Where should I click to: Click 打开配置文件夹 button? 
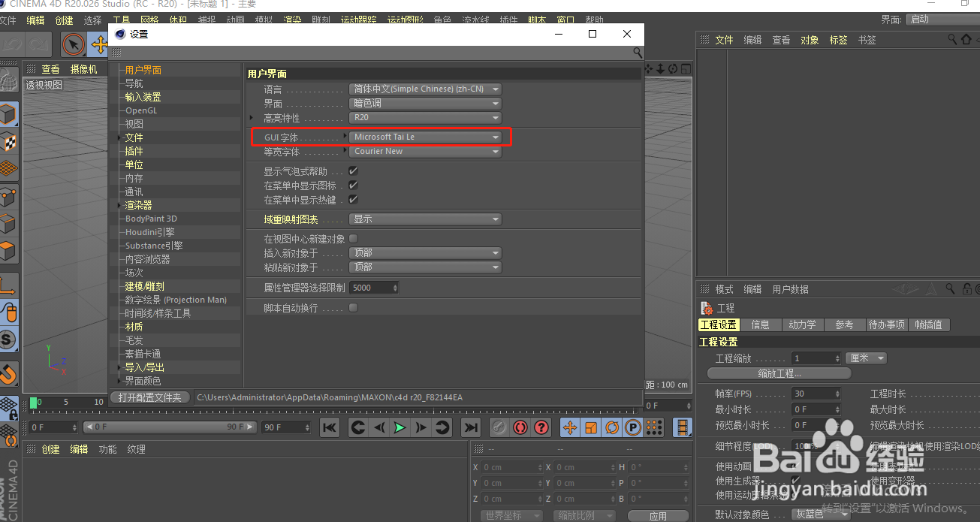(149, 397)
